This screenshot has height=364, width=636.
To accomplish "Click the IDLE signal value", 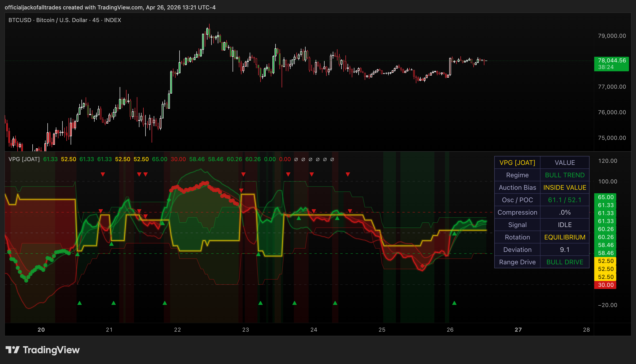I will click(565, 225).
